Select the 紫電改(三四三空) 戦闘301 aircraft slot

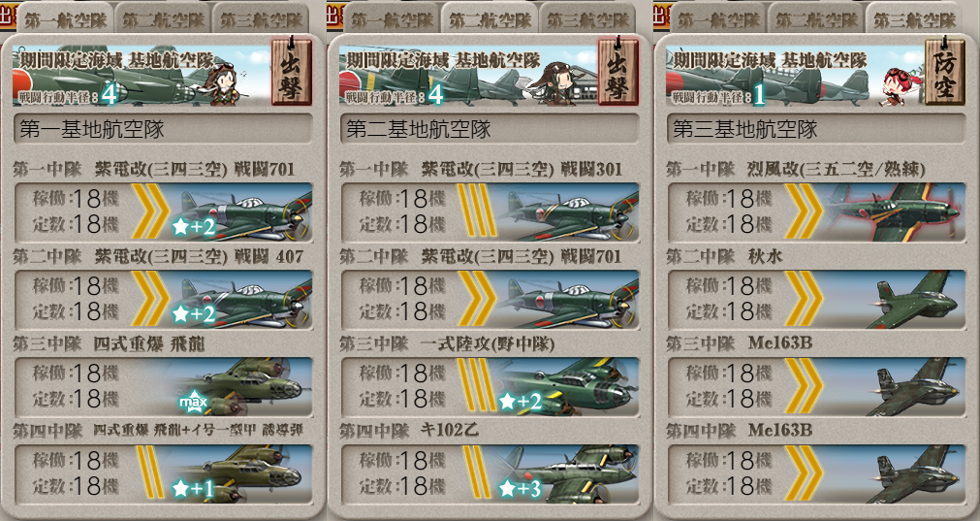[490, 212]
